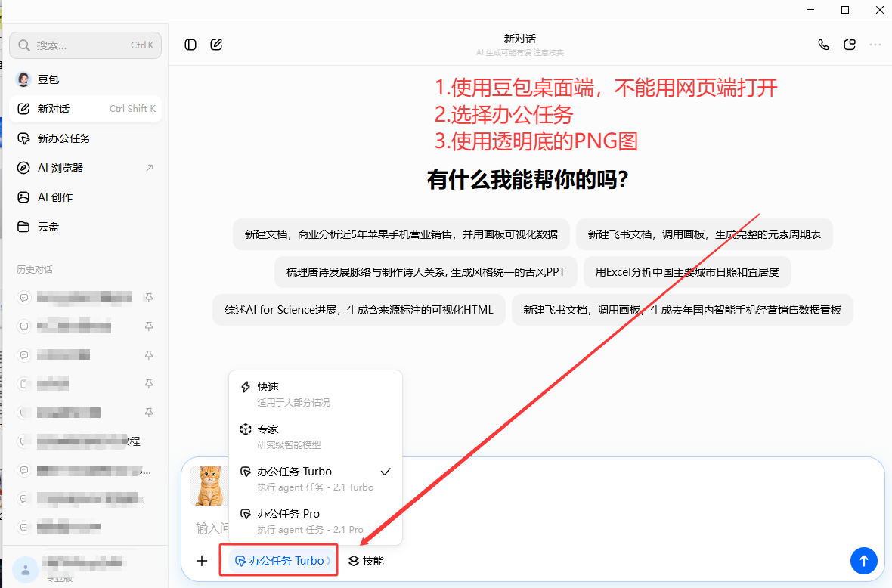Open the user profile avatar at sidebar bottom
Viewport: 892px width, 588px height.
pos(26,569)
